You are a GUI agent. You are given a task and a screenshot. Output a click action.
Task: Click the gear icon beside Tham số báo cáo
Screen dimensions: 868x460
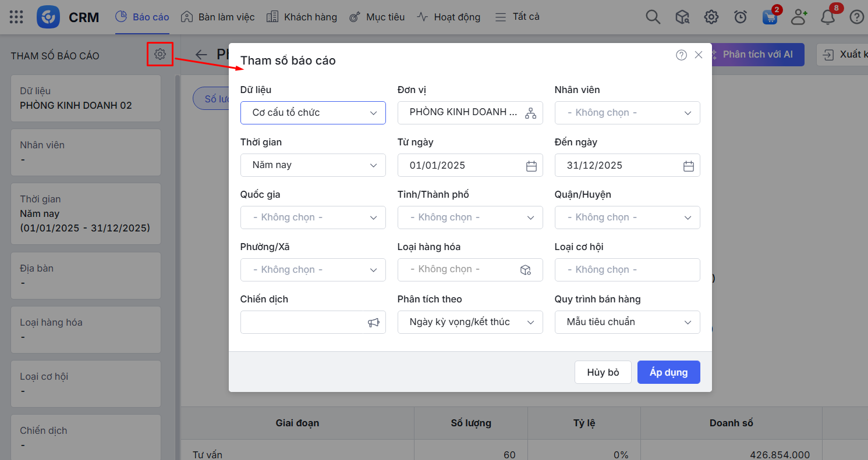tap(160, 55)
